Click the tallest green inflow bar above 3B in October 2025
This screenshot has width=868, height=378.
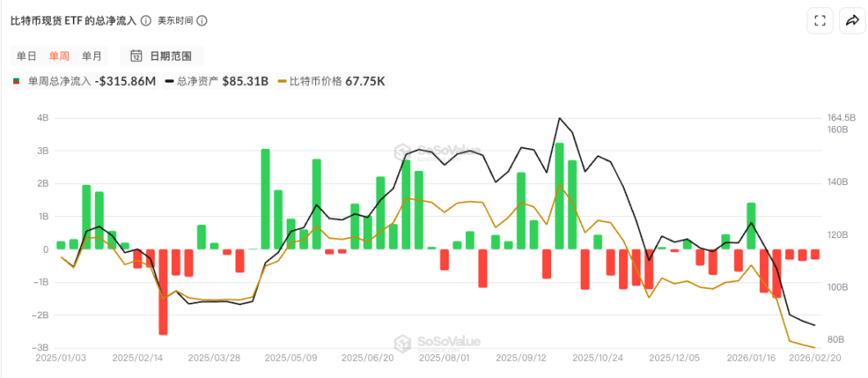(559, 196)
